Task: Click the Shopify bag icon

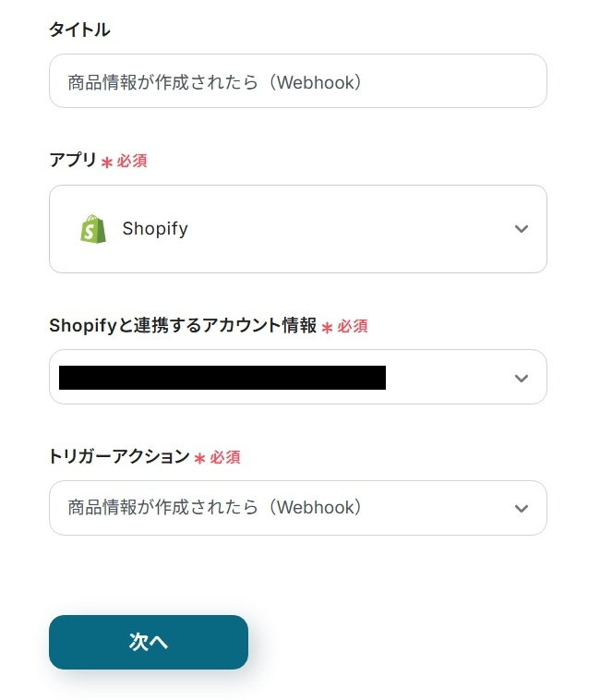Action: pyautogui.click(x=93, y=229)
